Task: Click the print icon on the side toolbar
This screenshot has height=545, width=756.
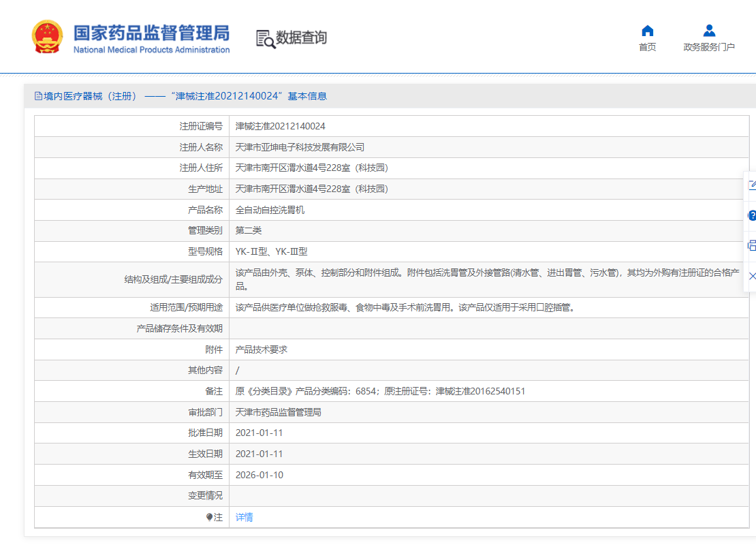Action: coord(752,245)
